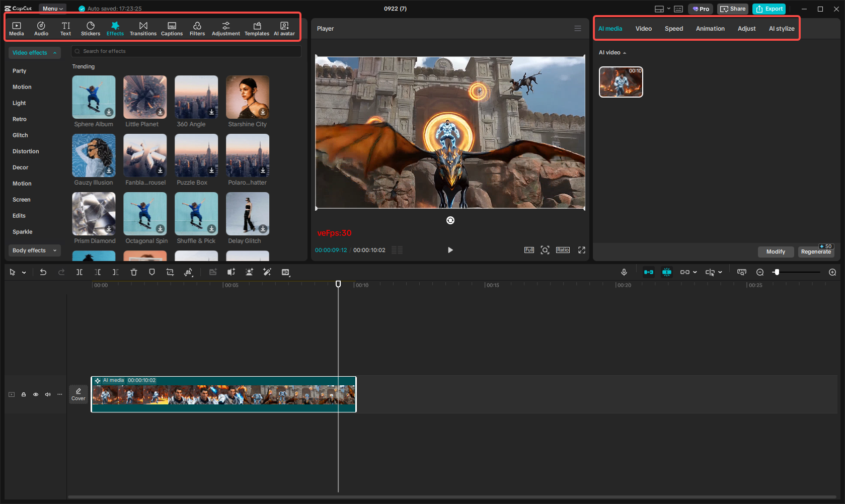
Task: Click the rotate handle below preview
Action: pyautogui.click(x=450, y=220)
